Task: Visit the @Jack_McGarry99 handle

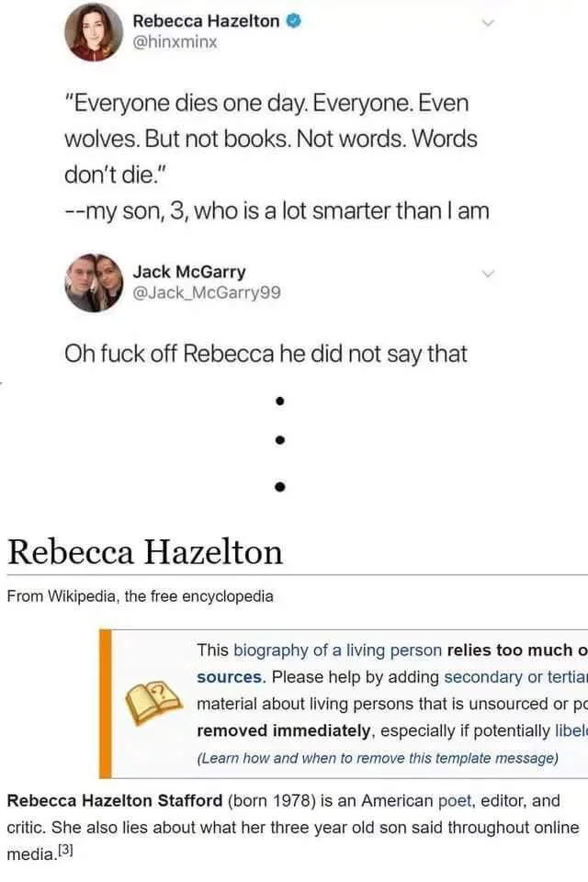Action: point(207,293)
